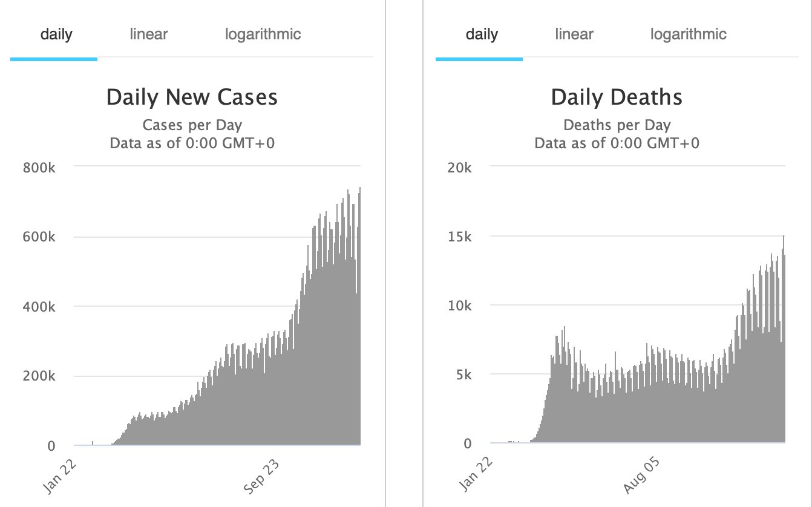Click the "Daily Deaths" chart title
Image resolution: width=812 pixels, height=507 pixels.
click(x=617, y=97)
